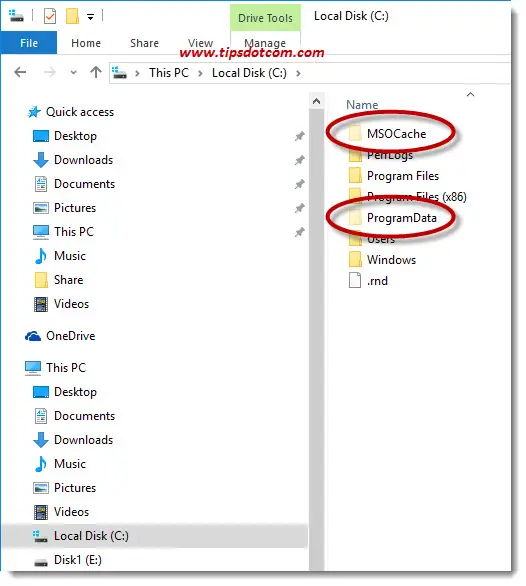This screenshot has width=526, height=586.
Task: Open the Customize Quick Access Toolbar dropdown
Action: [x=90, y=17]
